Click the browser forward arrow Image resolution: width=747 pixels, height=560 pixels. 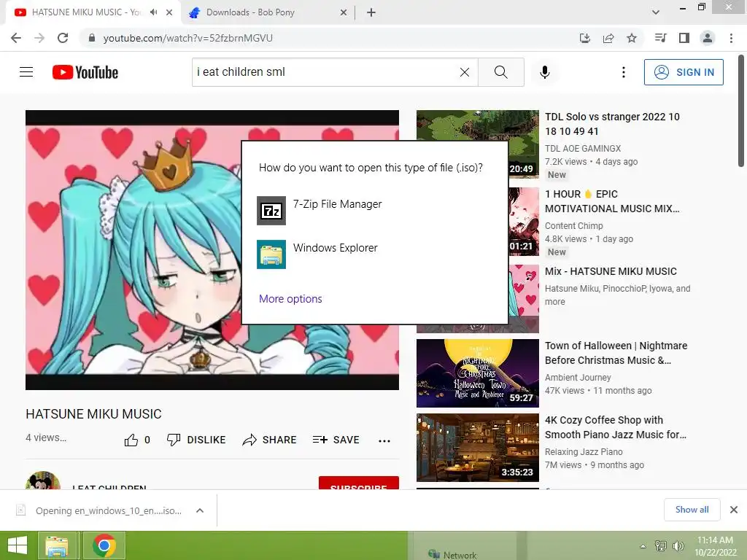point(39,38)
